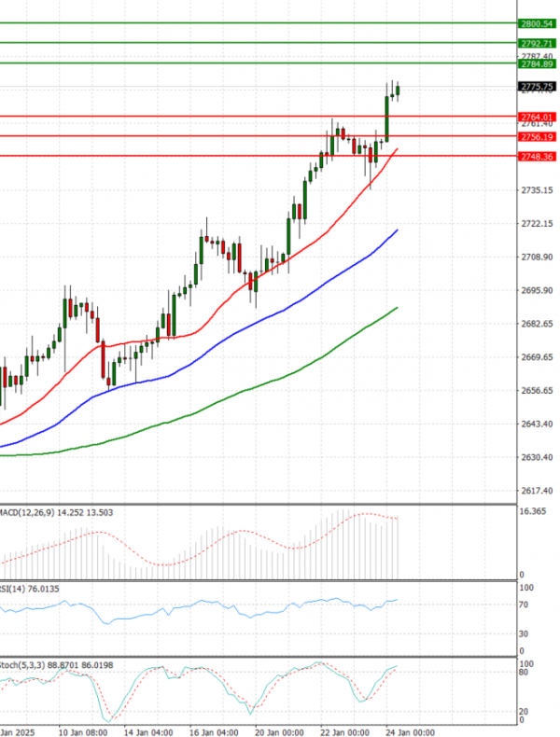Select the 2617.40 price axis value

(537, 490)
